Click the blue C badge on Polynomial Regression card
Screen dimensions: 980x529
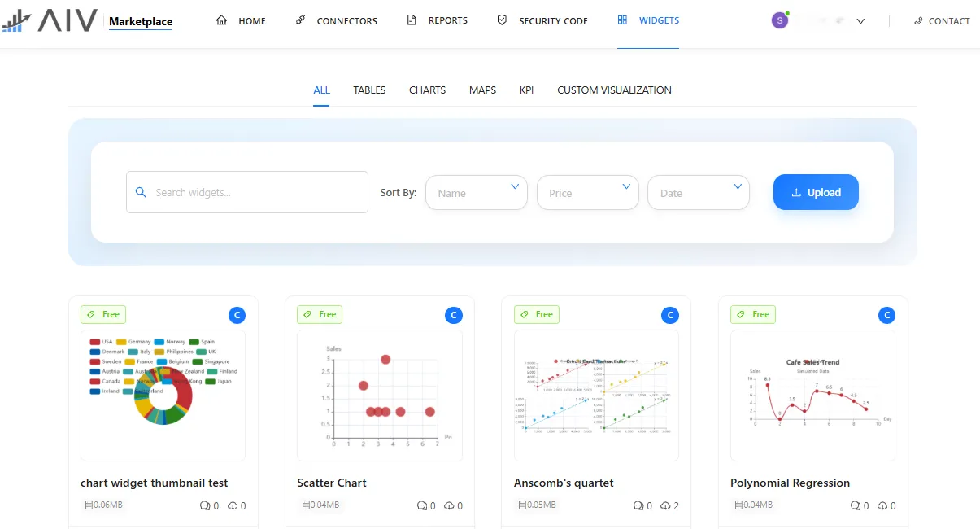887,315
